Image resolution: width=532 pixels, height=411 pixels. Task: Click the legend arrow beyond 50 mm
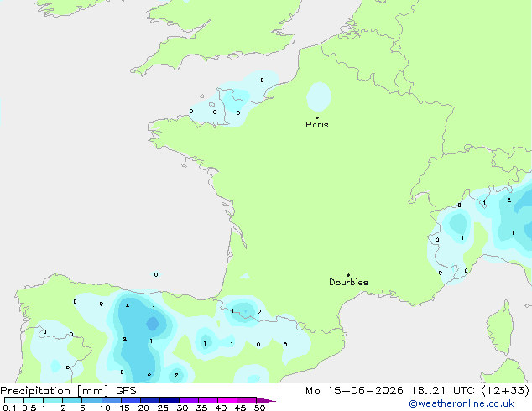(266, 400)
